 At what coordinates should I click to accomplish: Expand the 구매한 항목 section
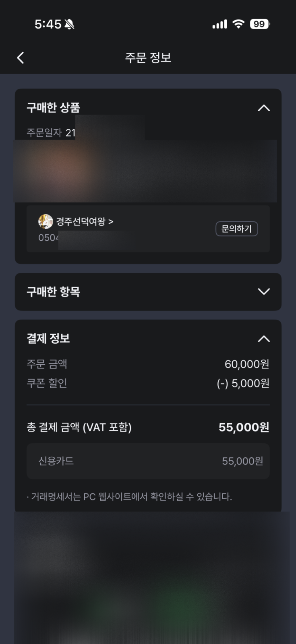point(264,292)
